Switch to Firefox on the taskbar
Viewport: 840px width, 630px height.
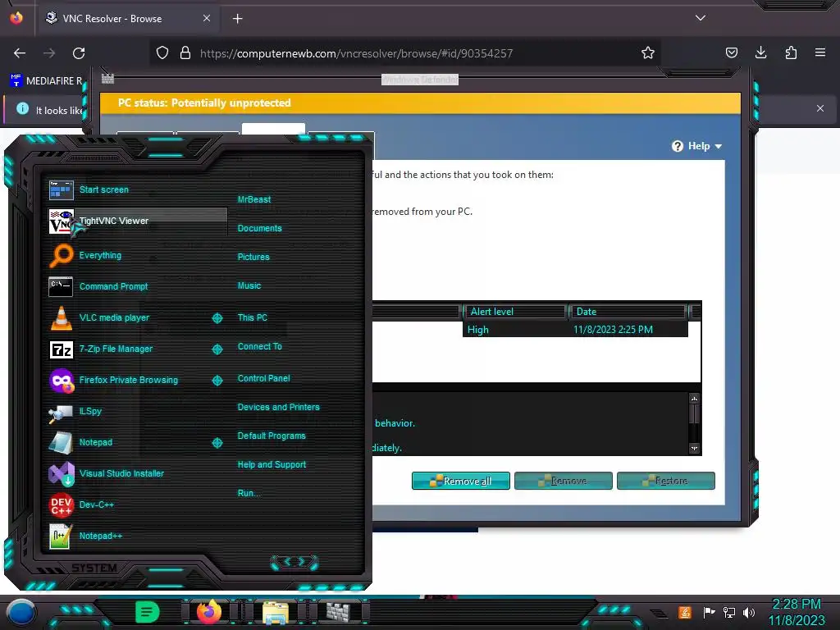[209, 612]
